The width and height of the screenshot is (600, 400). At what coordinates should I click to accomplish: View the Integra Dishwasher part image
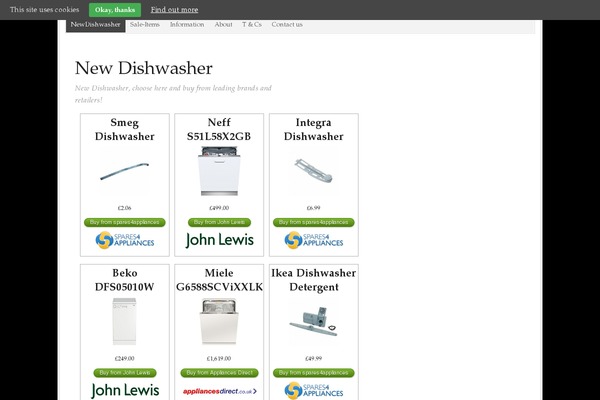point(313,171)
